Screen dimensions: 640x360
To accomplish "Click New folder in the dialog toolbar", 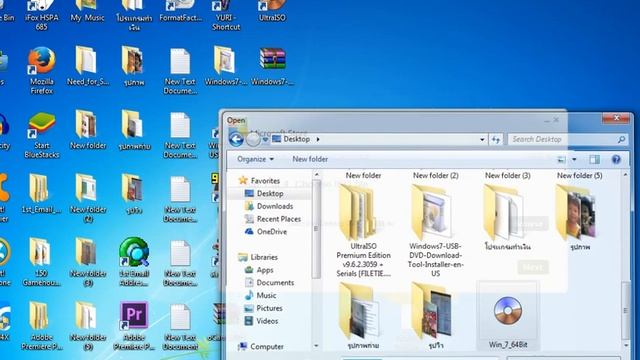I will (310, 159).
